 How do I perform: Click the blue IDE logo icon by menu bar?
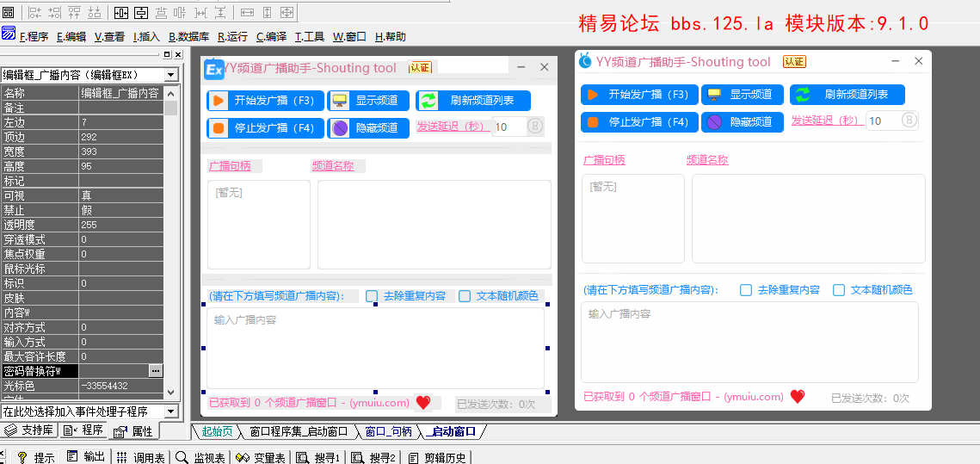pos(8,33)
